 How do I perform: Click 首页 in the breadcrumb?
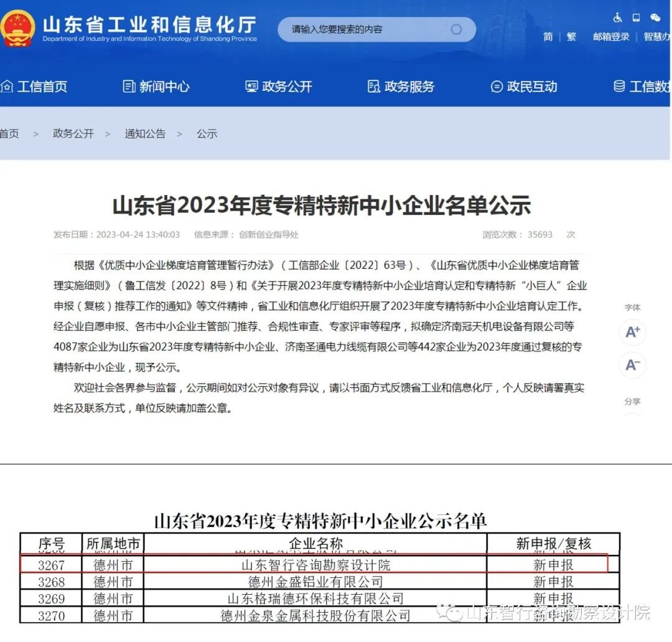click(9, 134)
